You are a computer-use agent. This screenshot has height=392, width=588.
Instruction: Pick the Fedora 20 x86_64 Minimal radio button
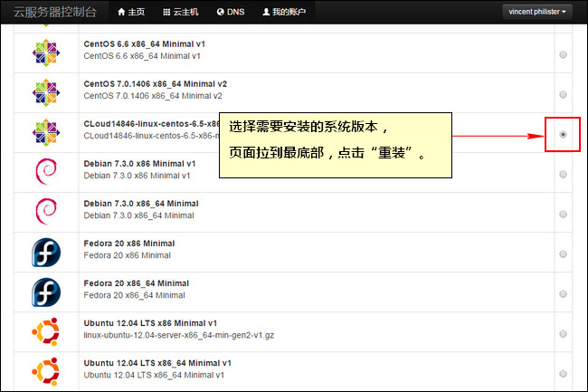(x=563, y=293)
